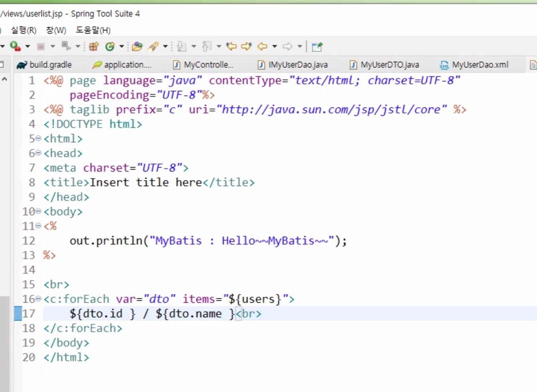Click the taglib uri string on line 3
Viewport: 537px width, 392px height.
[332, 109]
